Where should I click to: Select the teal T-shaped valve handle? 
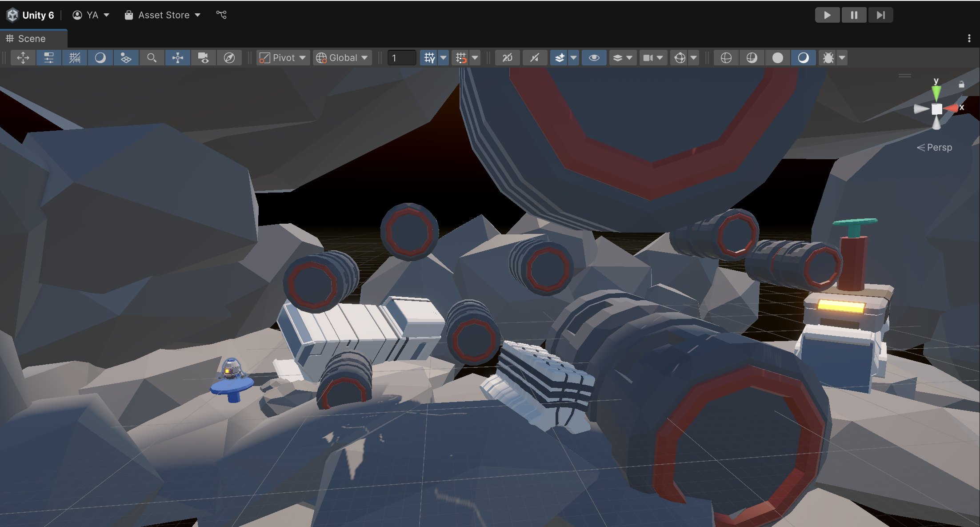855,227
